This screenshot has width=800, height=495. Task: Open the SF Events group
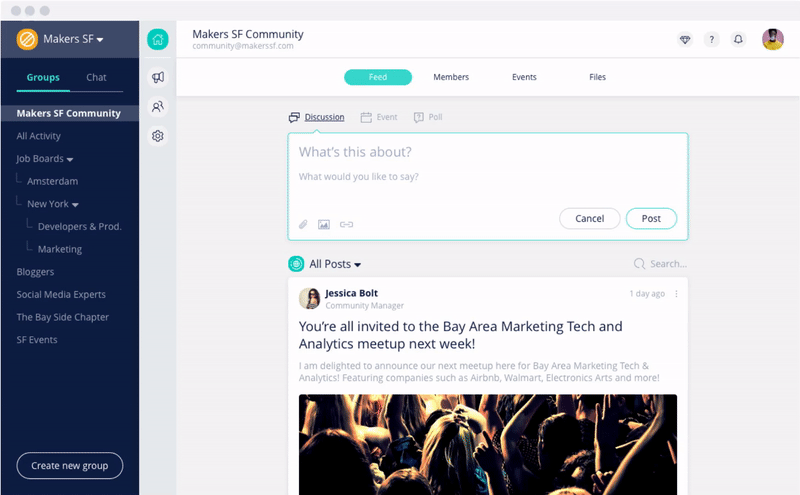pos(37,340)
